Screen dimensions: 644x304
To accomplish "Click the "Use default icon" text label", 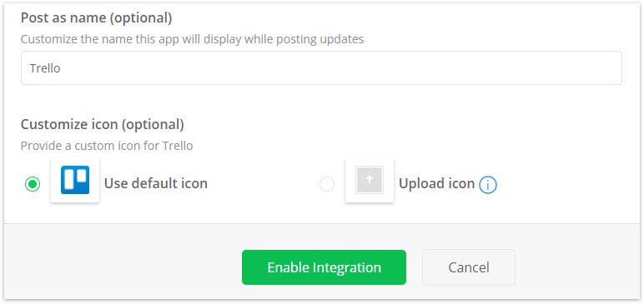I will click(x=156, y=183).
